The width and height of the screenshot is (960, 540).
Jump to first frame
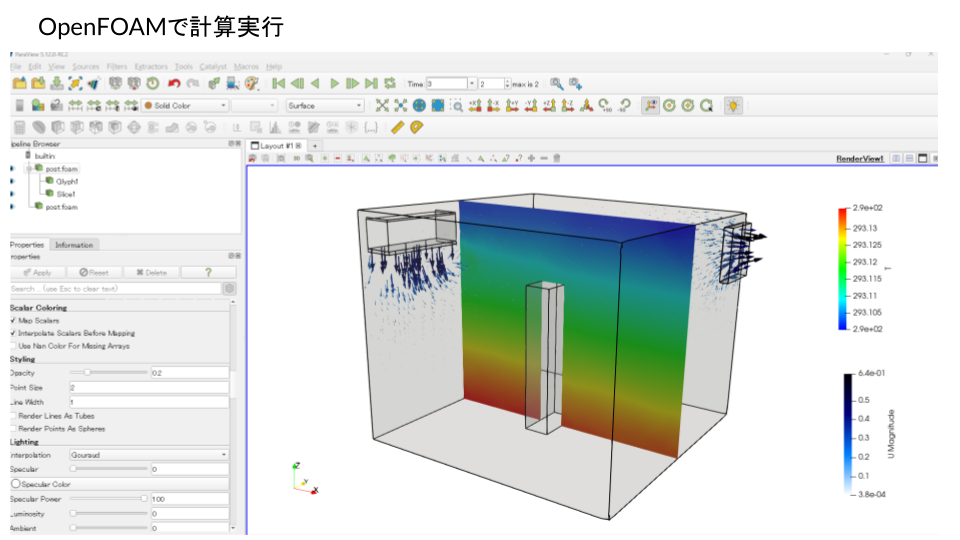[x=279, y=83]
